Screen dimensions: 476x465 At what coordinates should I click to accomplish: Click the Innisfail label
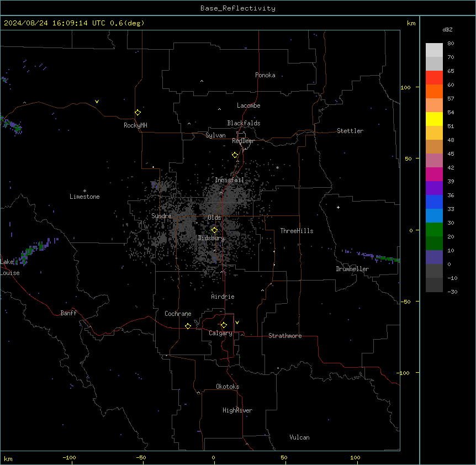tap(229, 180)
